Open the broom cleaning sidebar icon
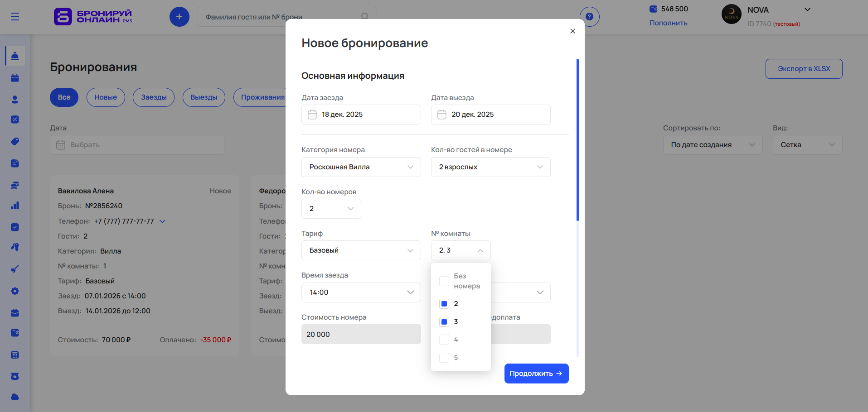The image size is (868, 412). click(15, 269)
